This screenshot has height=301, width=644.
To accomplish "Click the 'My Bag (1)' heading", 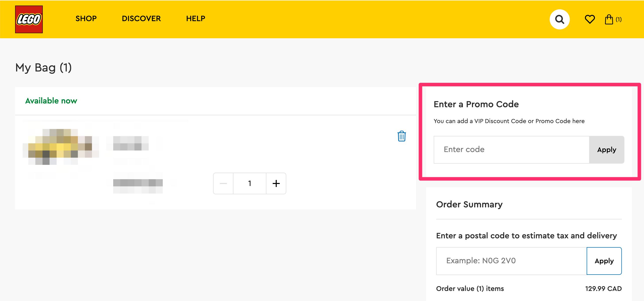I will 44,68.
